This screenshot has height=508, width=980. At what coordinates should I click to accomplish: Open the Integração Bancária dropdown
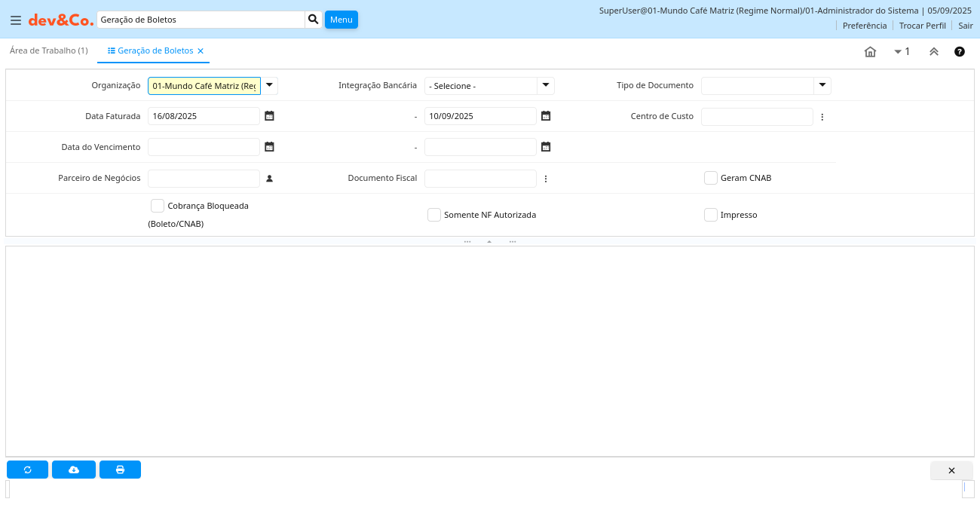(546, 85)
